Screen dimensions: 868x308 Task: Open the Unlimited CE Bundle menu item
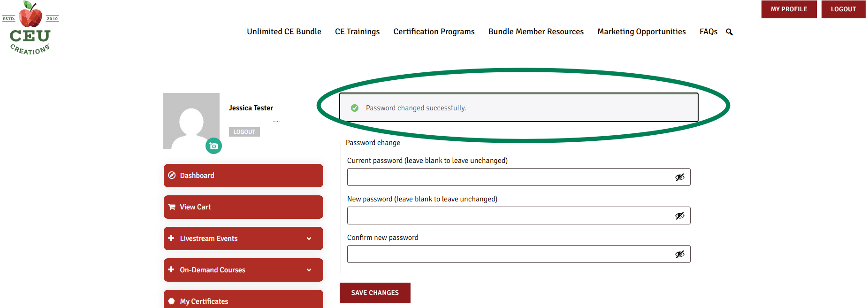(x=284, y=31)
